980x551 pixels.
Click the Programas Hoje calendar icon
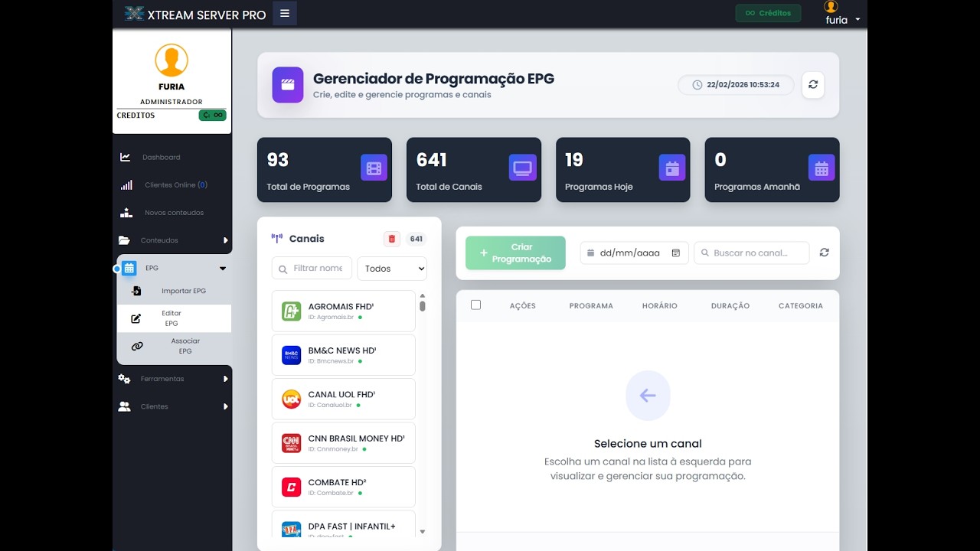point(672,168)
